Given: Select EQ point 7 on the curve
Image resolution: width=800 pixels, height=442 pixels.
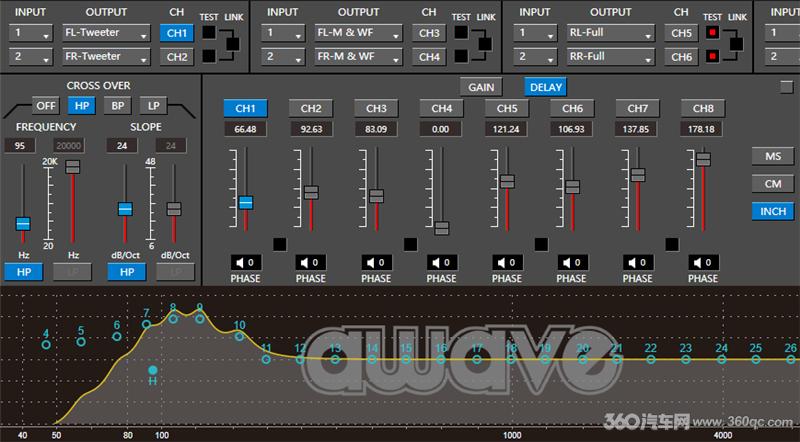Looking at the screenshot, I should coord(146,324).
